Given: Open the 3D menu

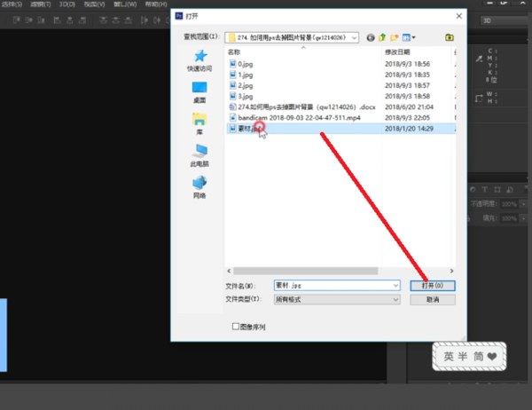Looking at the screenshot, I should [x=66, y=4].
